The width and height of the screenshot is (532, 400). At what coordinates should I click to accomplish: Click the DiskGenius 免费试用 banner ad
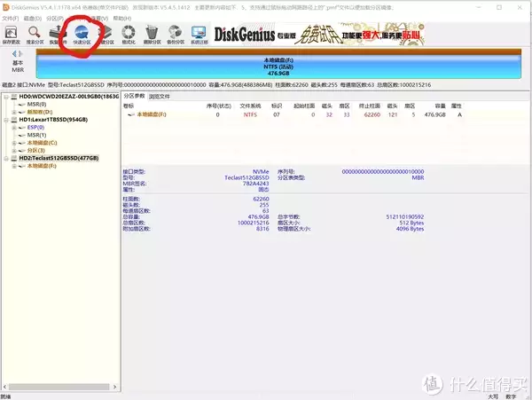[317, 34]
